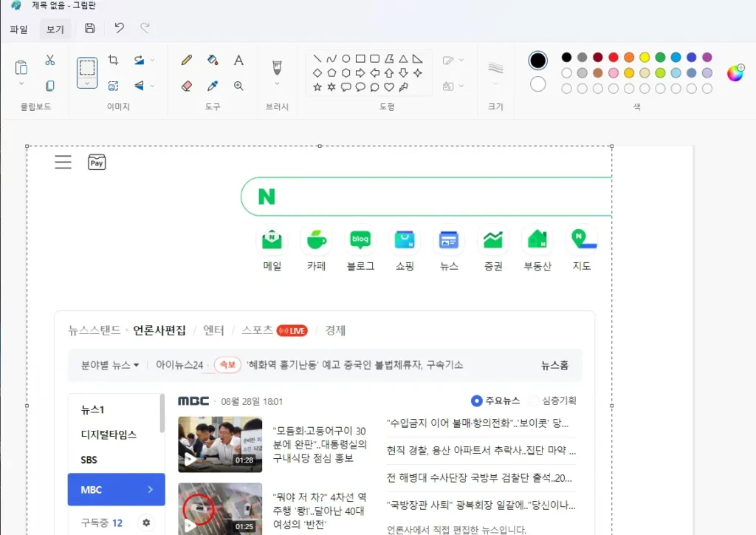Open the edit colors rainbow wheel
The height and width of the screenshot is (535, 756).
(735, 72)
